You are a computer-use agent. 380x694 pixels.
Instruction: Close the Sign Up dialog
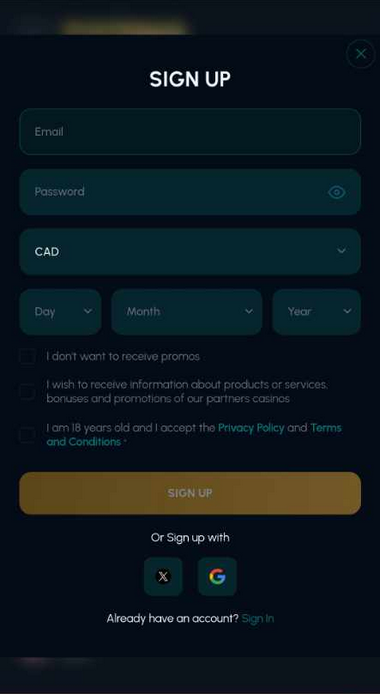pyautogui.click(x=361, y=54)
